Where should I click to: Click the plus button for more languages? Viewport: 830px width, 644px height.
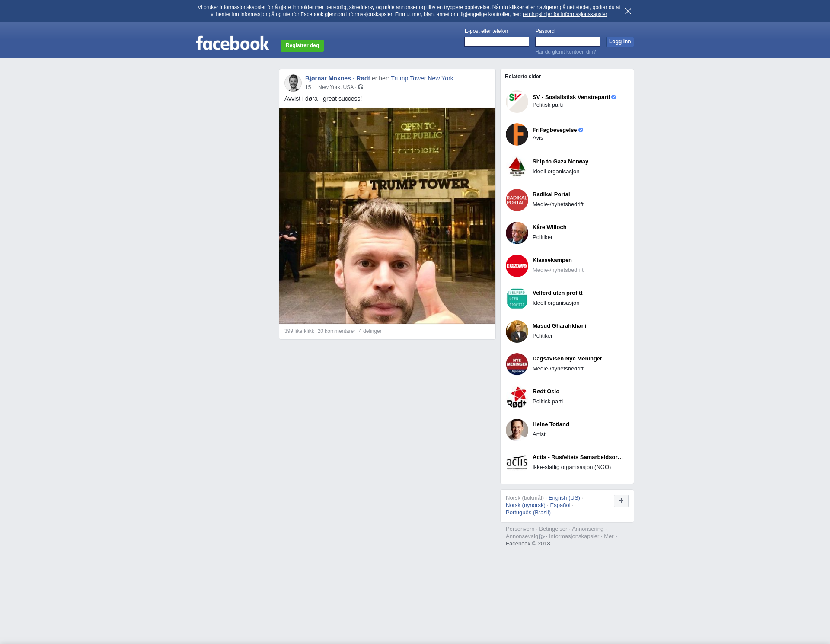(x=621, y=501)
